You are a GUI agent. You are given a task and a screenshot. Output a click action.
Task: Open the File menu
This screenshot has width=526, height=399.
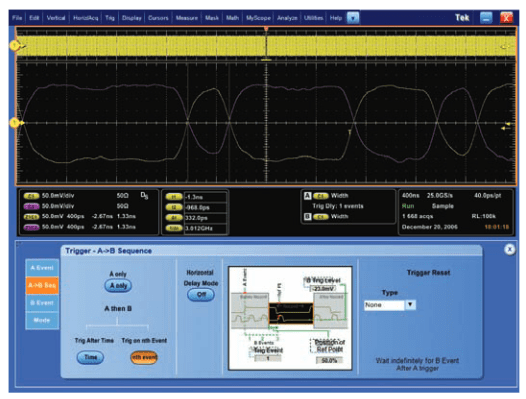(17, 18)
